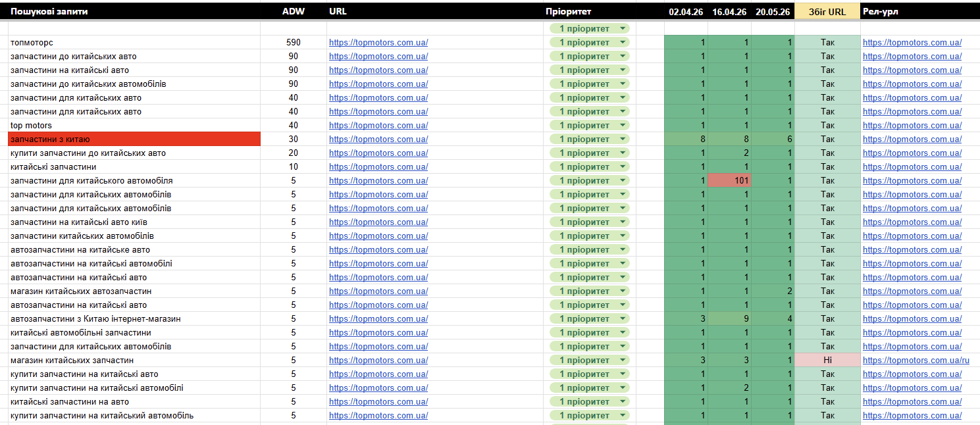Open priority dropdown for китайські запчастини row
980x425 pixels.
click(623, 166)
